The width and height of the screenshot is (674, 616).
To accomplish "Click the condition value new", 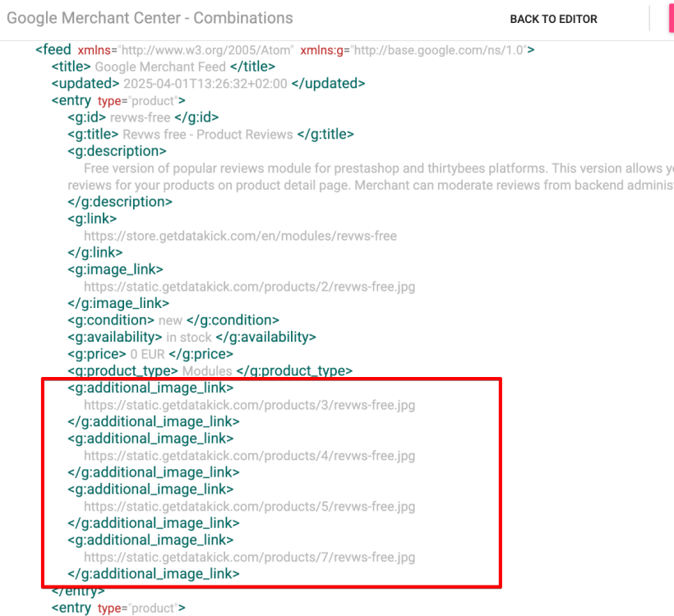I will [x=170, y=320].
